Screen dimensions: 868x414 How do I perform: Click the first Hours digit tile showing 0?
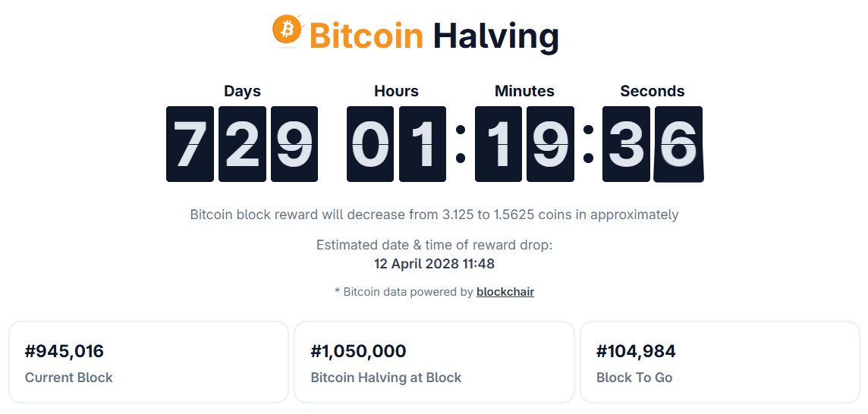(x=370, y=144)
